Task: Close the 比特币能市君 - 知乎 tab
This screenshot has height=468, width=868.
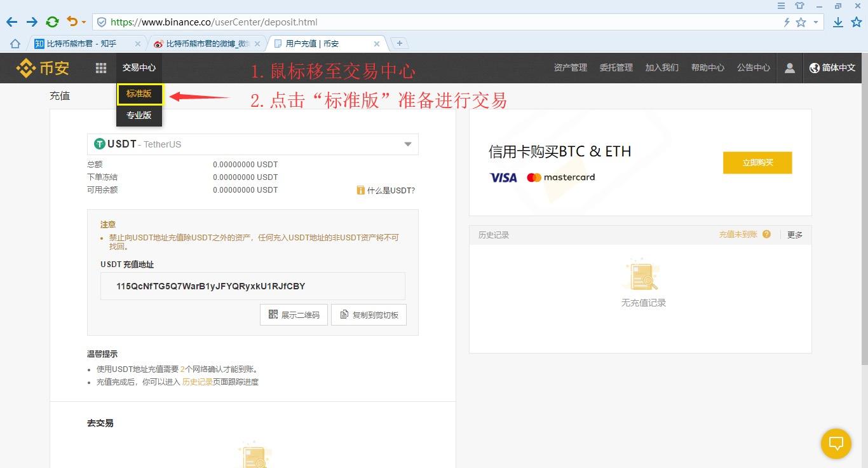Action: click(x=138, y=44)
